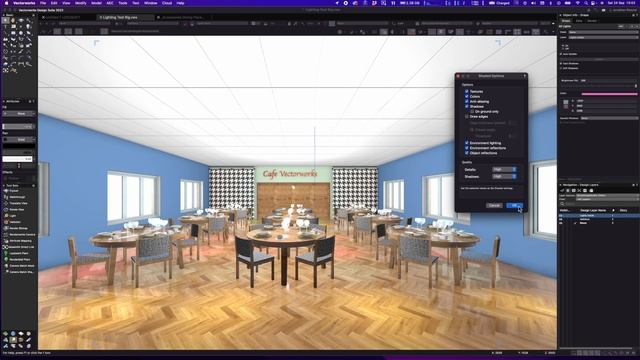Click the brightness slider handle
This screenshot has width=640, height=360.
coord(636,86)
